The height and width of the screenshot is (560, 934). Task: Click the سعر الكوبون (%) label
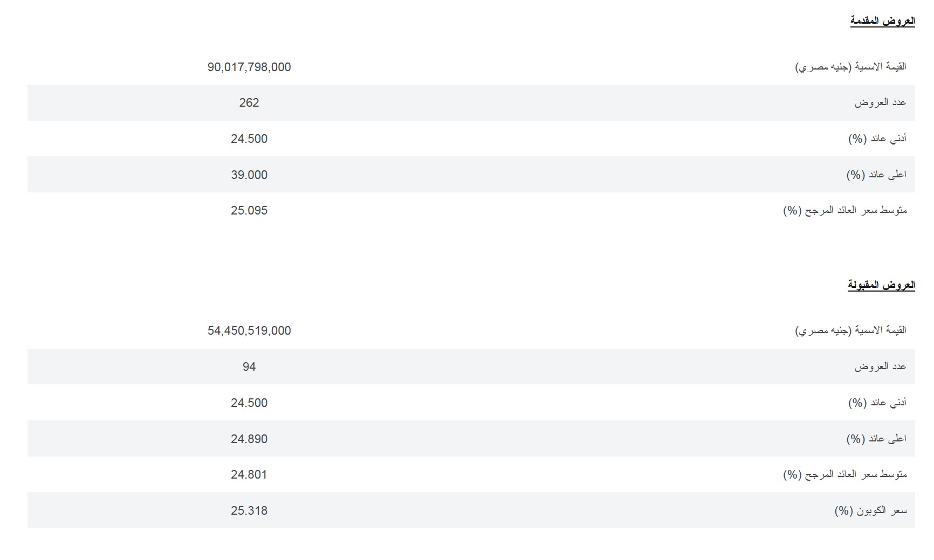(870, 510)
